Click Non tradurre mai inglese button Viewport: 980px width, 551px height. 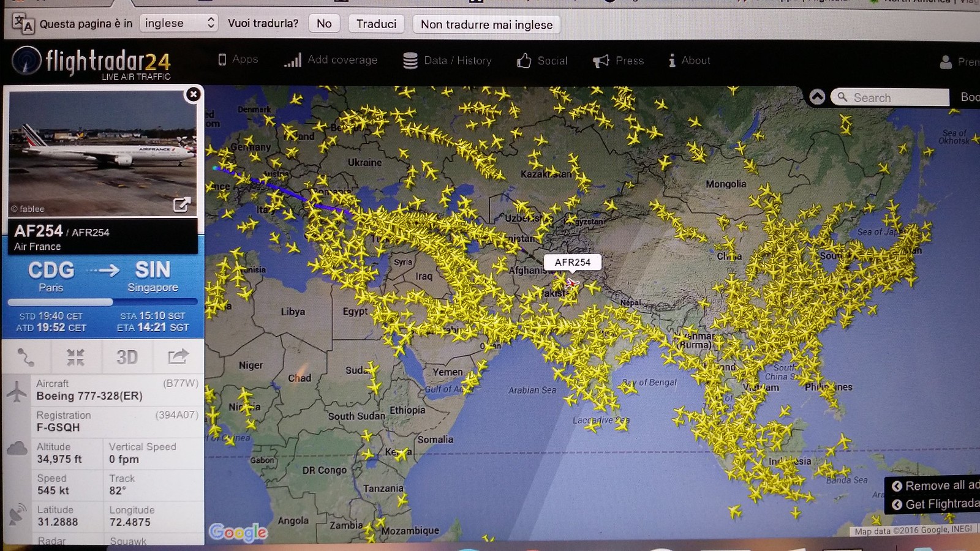tap(486, 24)
